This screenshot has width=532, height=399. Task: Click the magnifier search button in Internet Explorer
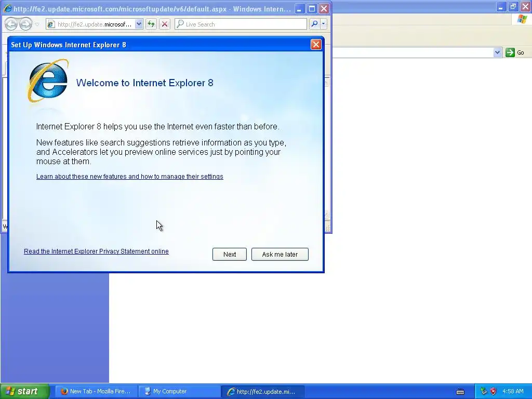click(x=314, y=24)
